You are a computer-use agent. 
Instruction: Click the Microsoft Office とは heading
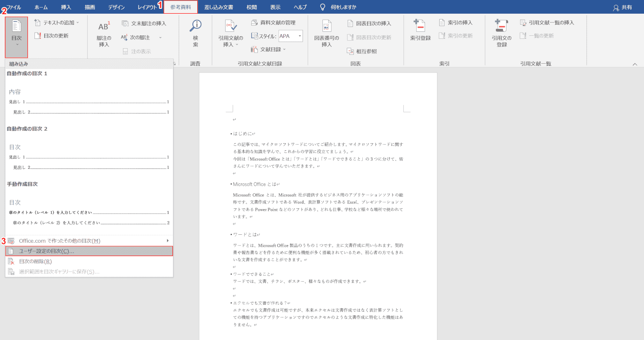254,184
